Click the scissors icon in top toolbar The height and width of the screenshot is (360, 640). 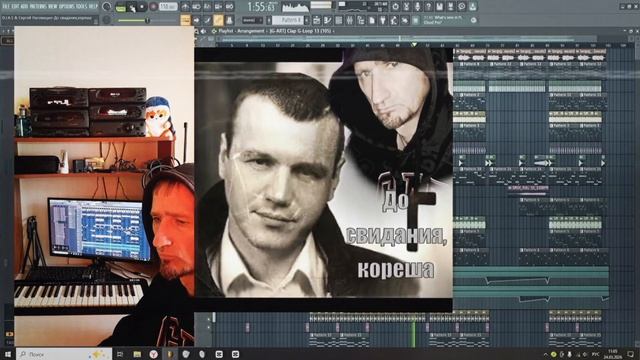[407, 7]
